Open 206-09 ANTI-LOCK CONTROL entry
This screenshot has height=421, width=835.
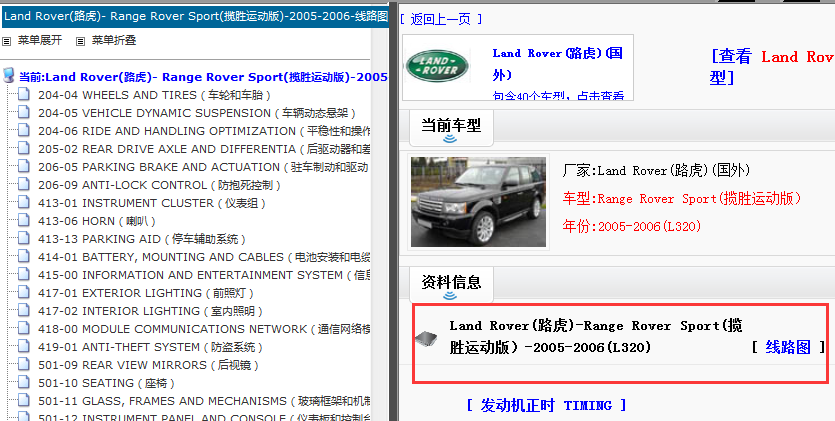click(159, 185)
